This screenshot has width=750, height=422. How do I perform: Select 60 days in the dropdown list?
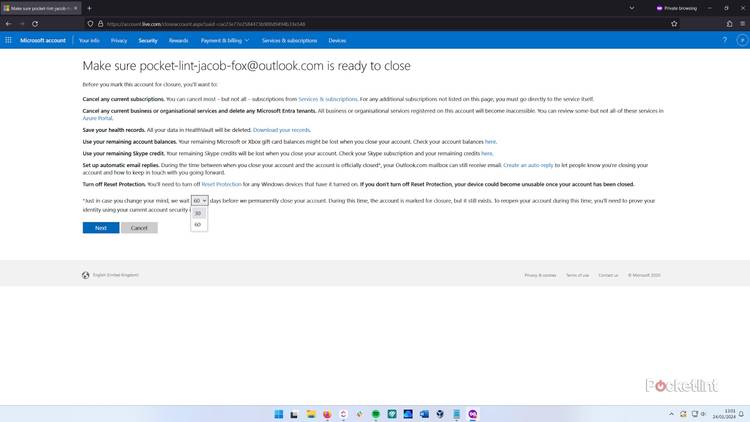click(199, 224)
